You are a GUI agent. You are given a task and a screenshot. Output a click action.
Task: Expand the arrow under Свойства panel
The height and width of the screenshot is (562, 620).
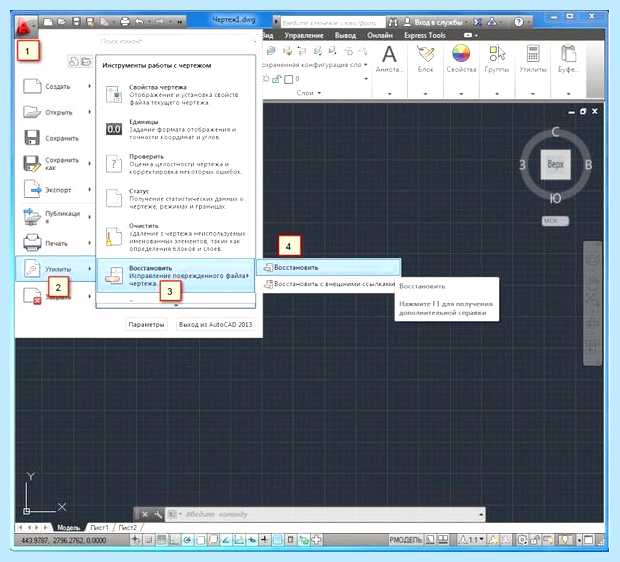click(461, 94)
